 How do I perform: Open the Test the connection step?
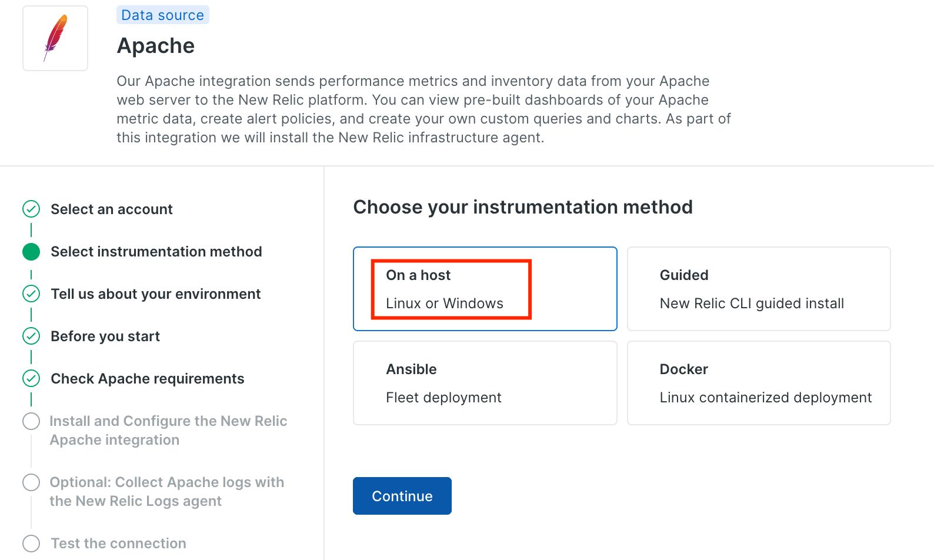tap(118, 544)
